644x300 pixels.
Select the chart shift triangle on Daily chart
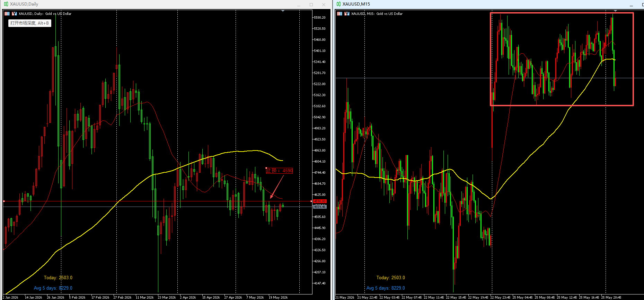[283, 11]
